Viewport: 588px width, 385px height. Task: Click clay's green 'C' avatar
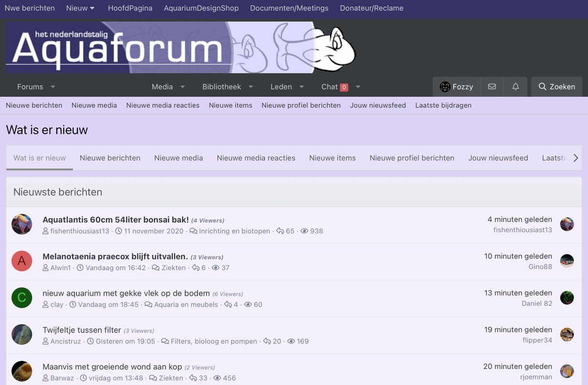click(22, 298)
